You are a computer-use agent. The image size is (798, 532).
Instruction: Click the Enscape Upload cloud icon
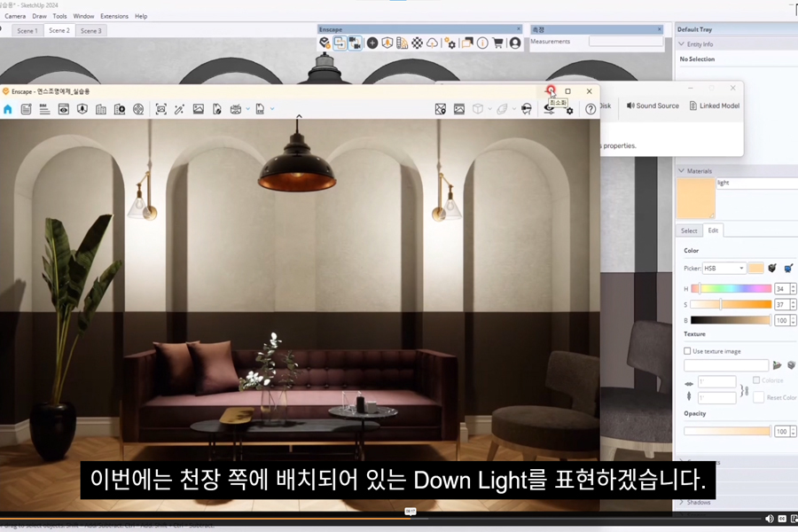pos(432,43)
